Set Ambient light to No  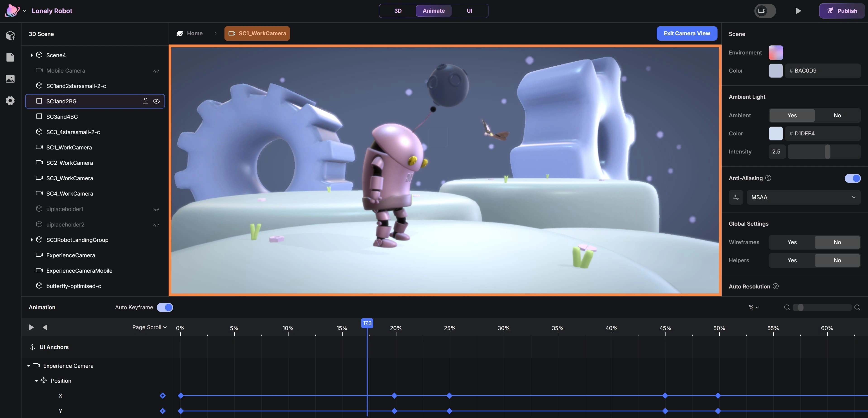coord(837,116)
